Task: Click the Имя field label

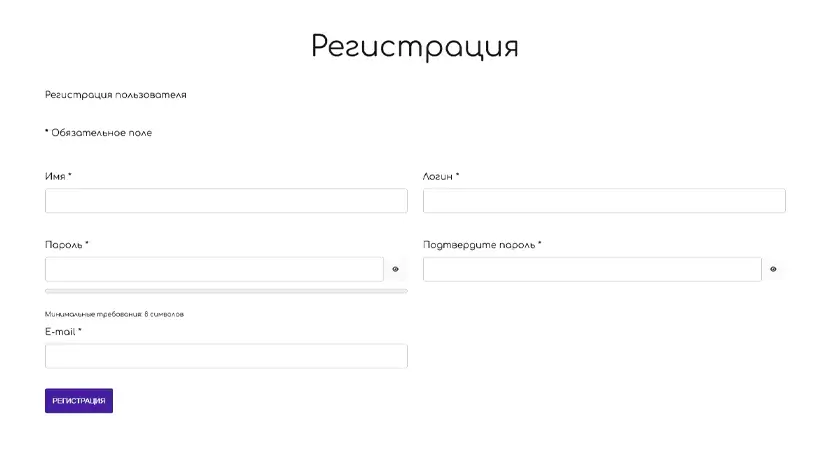Action: click(x=55, y=177)
